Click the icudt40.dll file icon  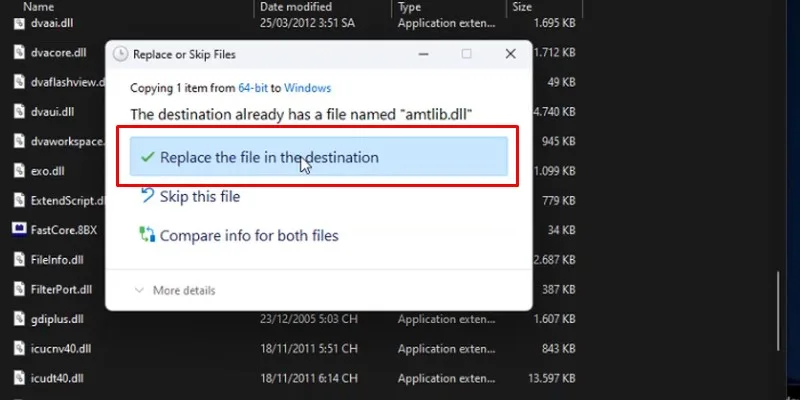click(x=19, y=378)
